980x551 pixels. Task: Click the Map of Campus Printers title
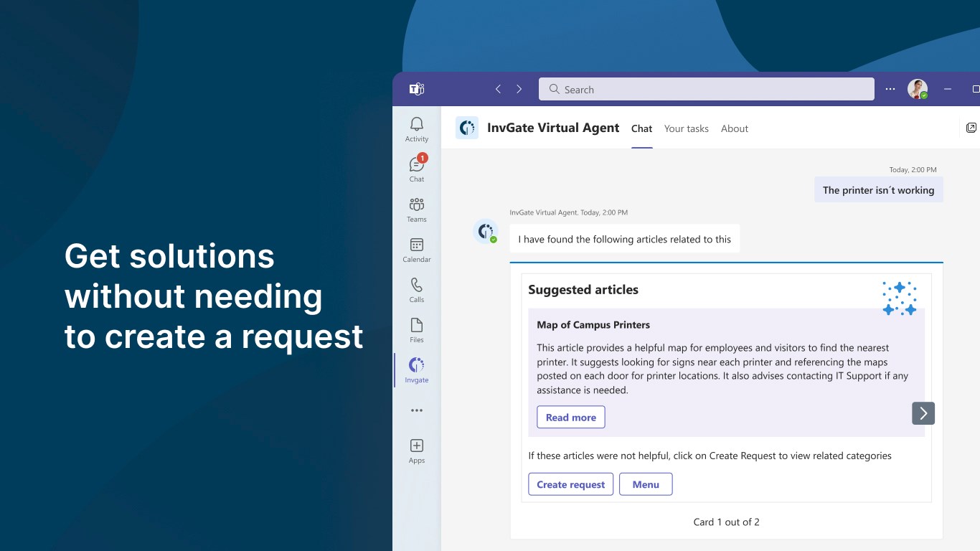pos(593,325)
